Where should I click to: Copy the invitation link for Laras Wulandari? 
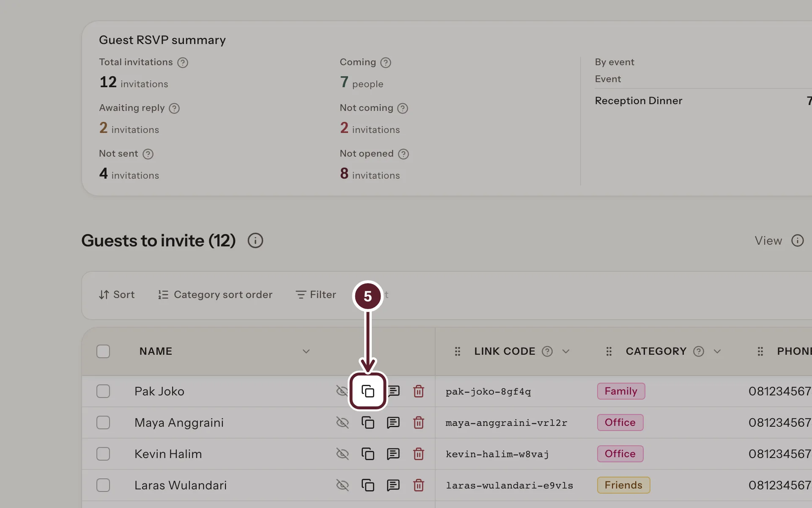(368, 485)
